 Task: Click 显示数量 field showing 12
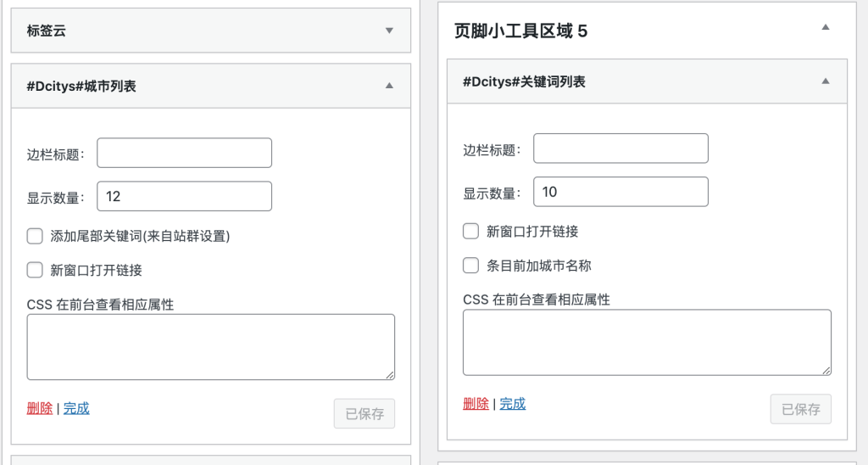(184, 196)
